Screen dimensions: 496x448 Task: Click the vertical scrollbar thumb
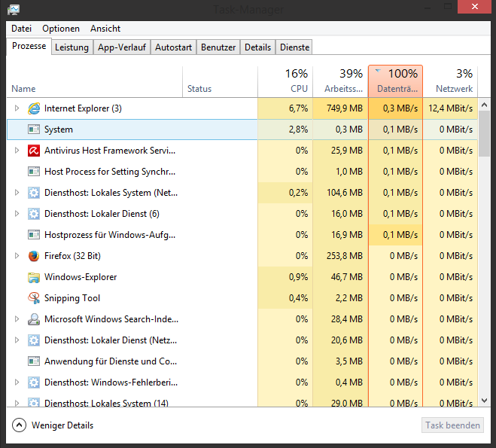tap(484, 133)
